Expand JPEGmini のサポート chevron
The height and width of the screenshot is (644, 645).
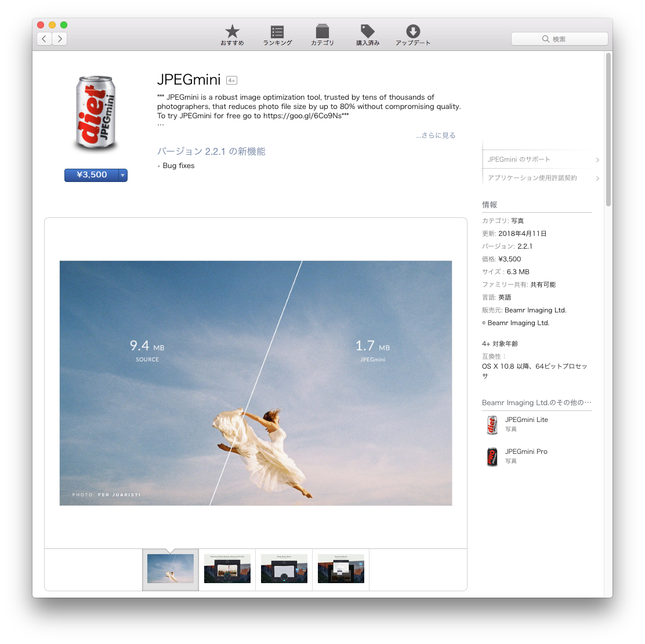(x=597, y=159)
